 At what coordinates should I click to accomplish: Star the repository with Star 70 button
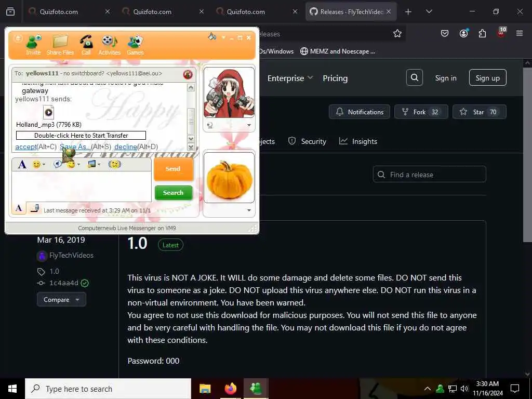480,112
